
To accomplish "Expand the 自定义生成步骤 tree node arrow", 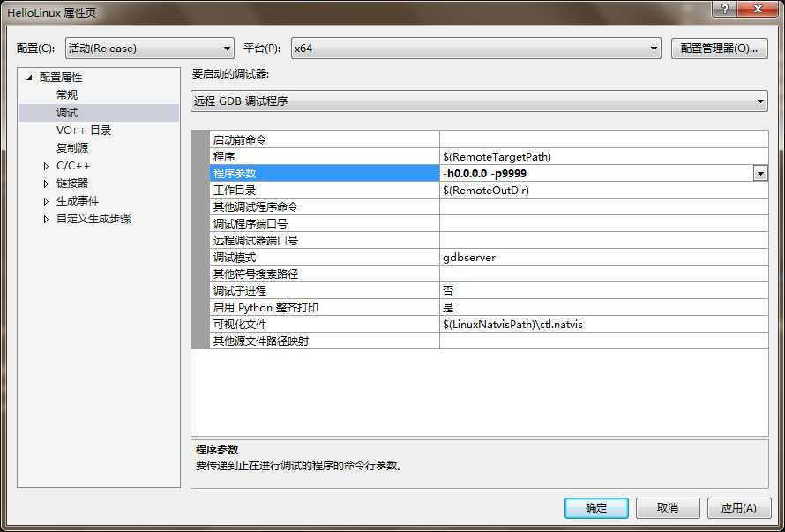I will pos(46,219).
